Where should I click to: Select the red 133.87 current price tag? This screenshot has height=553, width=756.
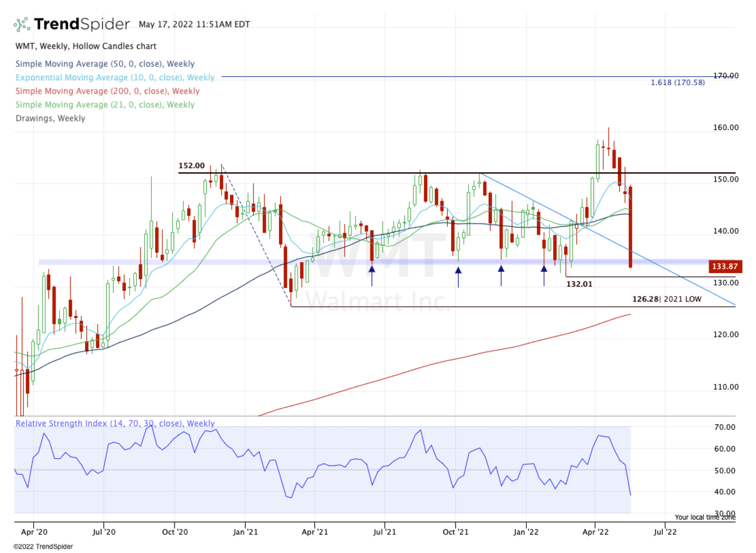pos(725,267)
